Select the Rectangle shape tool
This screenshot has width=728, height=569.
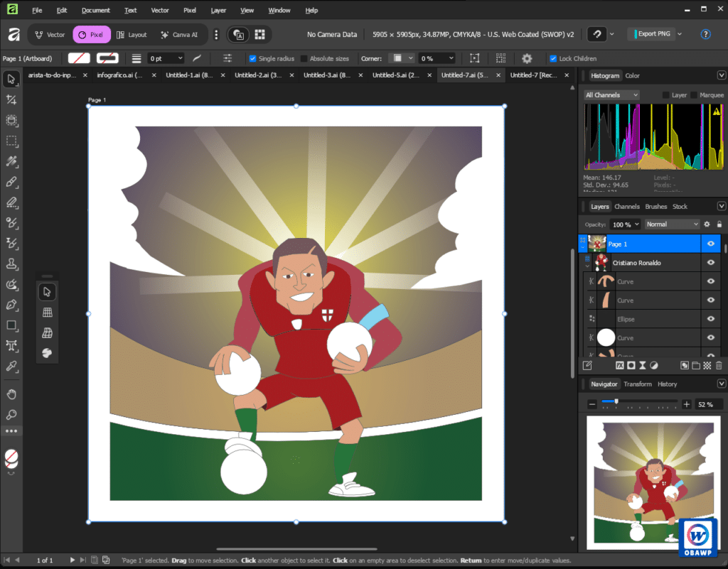[11, 325]
